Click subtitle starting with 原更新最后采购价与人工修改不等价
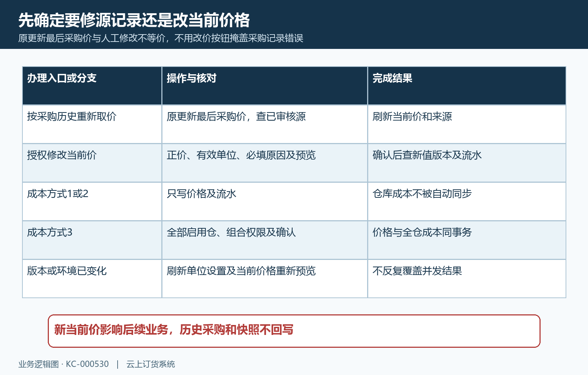Viewport: 588px width, 375px height. point(161,38)
